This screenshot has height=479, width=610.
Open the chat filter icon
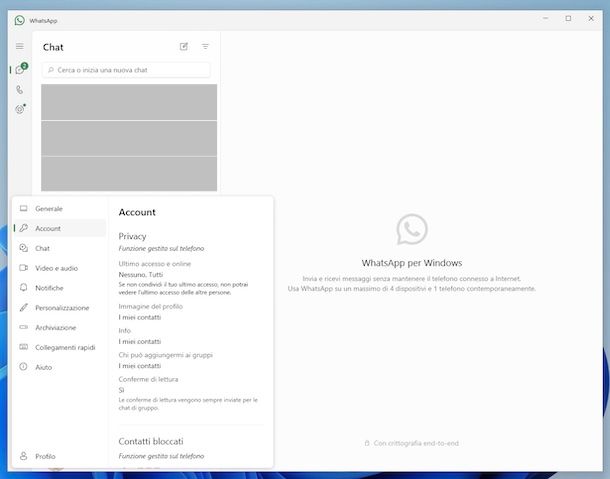coord(205,47)
